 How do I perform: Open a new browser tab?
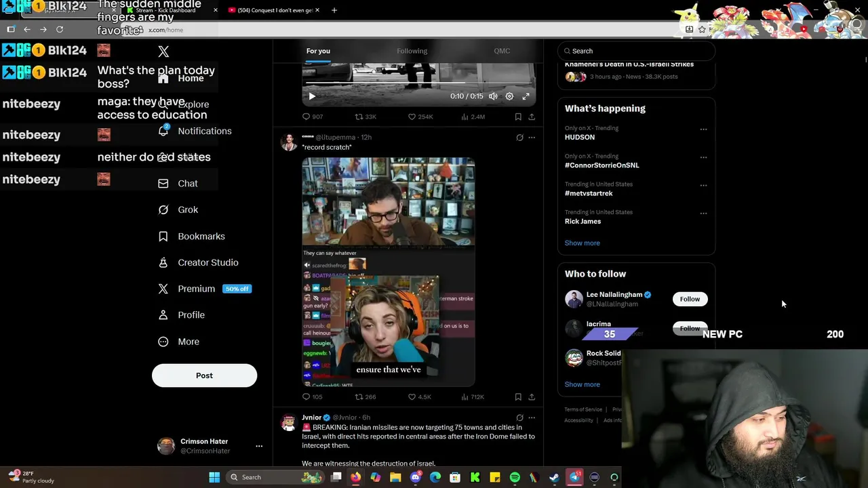334,10
